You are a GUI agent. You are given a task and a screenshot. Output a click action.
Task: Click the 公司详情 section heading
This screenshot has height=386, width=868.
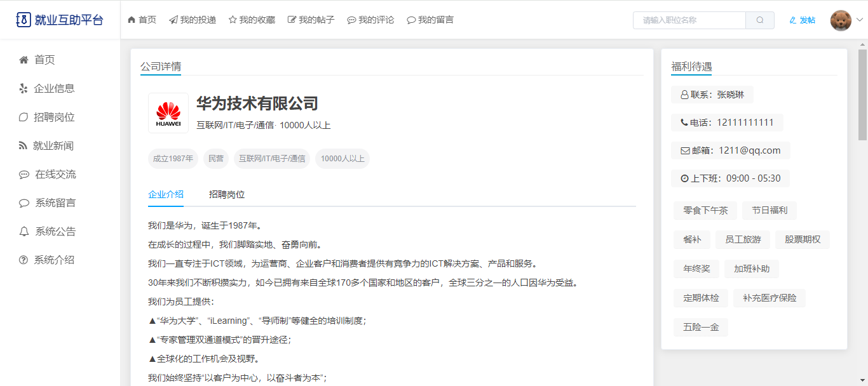point(161,67)
